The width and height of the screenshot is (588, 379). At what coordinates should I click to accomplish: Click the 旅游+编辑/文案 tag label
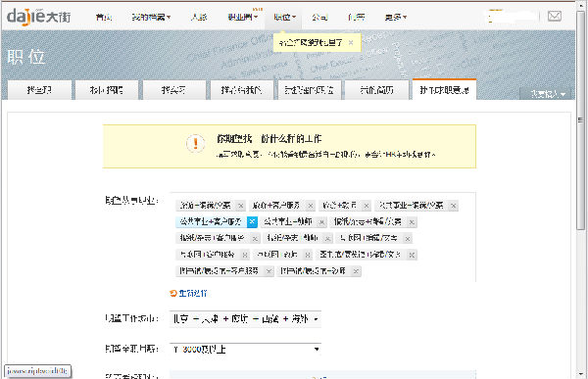pos(205,206)
